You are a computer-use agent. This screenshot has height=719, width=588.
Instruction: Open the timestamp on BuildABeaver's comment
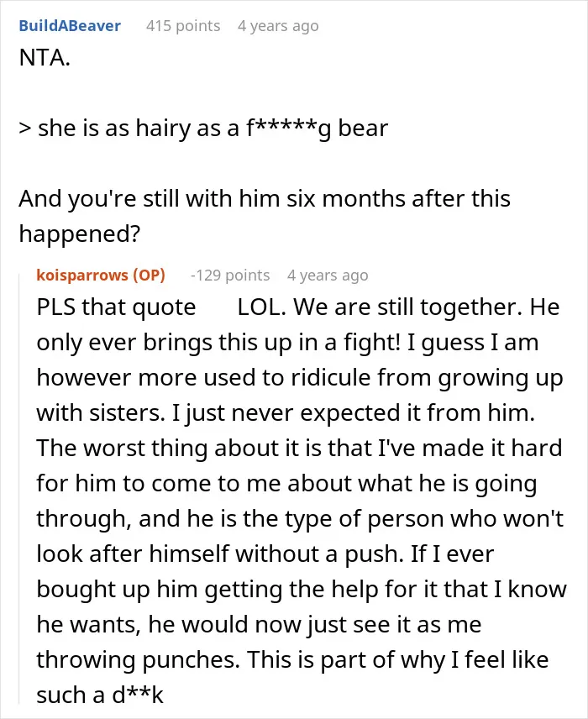278,26
